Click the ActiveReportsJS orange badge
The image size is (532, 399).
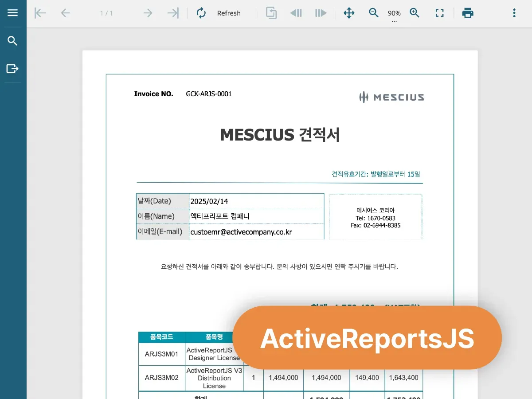[367, 338]
